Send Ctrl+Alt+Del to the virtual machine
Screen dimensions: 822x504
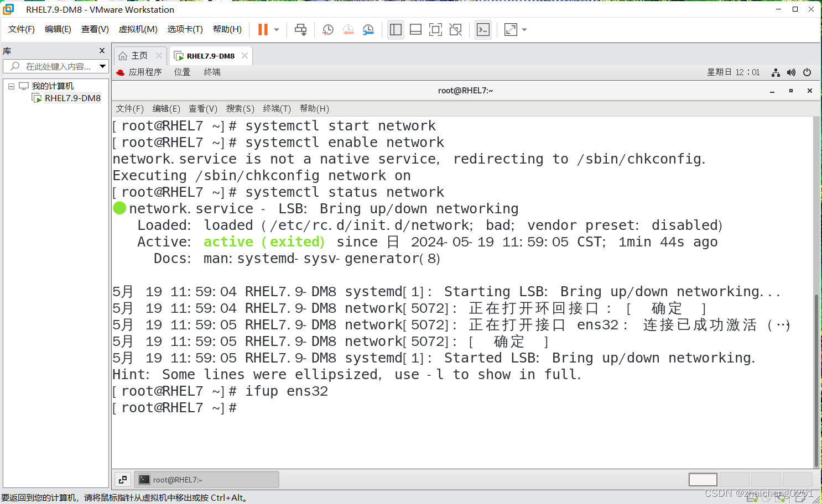pyautogui.click(x=300, y=30)
